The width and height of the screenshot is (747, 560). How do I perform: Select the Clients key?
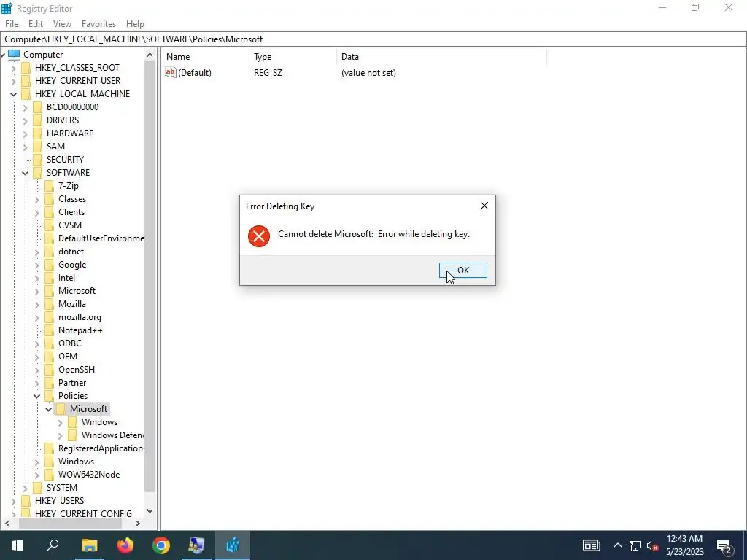71,212
